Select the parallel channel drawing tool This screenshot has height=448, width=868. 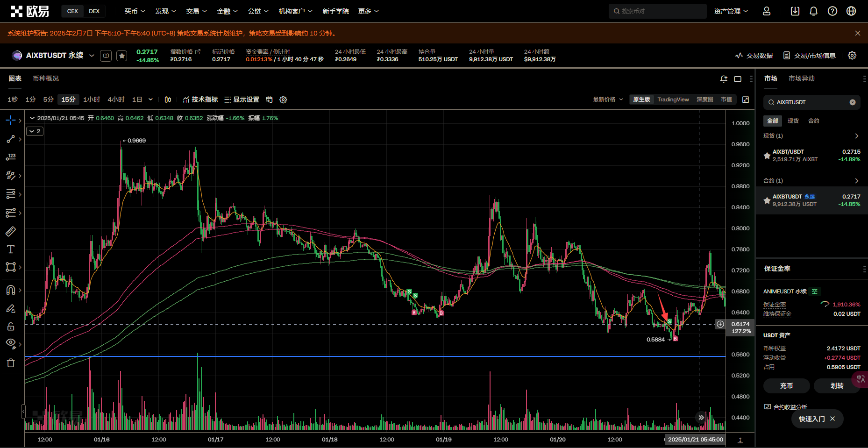tap(10, 176)
